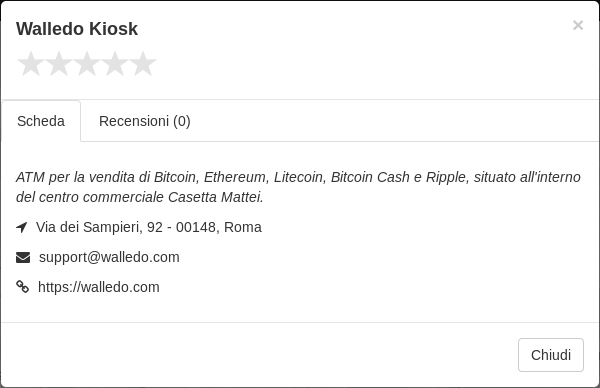The height and width of the screenshot is (388, 600).
Task: Select the second rating star
Action: [59, 64]
